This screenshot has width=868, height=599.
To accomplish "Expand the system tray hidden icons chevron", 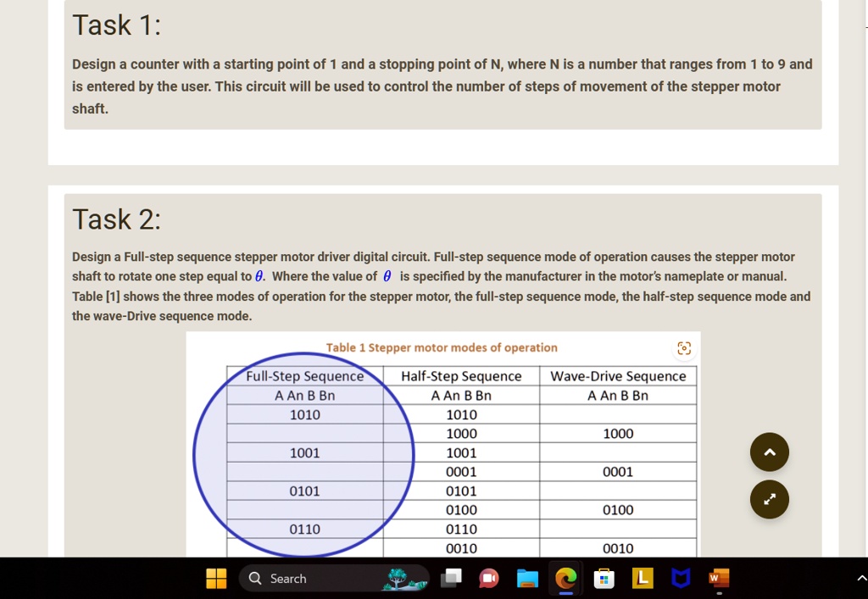I will coord(861,579).
